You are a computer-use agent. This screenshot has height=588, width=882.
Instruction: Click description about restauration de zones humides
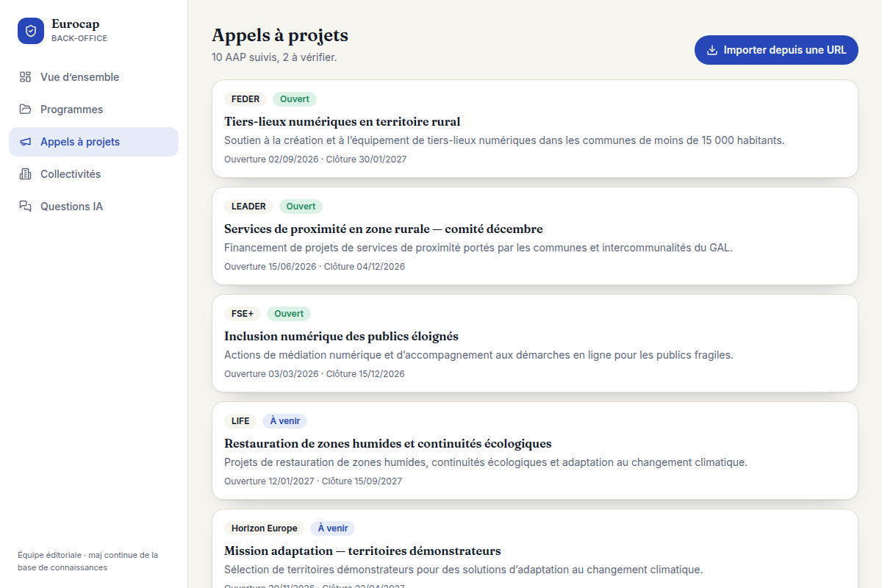pyautogui.click(x=486, y=462)
